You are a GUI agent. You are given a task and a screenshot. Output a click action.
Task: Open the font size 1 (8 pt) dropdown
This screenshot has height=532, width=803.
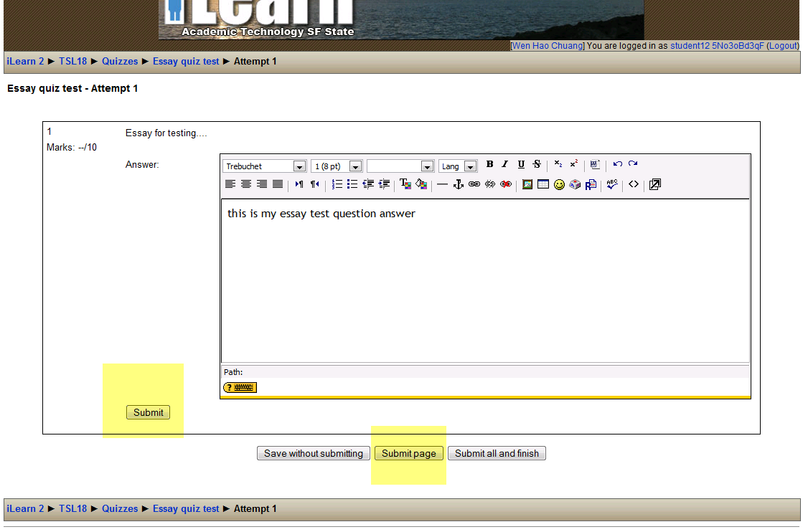pos(337,166)
